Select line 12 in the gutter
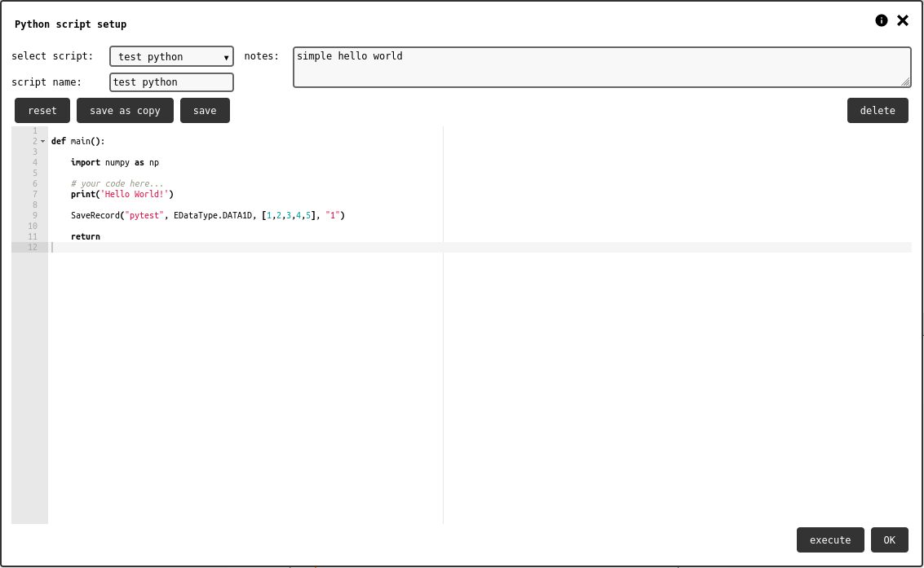This screenshot has height=568, width=924. point(33,248)
